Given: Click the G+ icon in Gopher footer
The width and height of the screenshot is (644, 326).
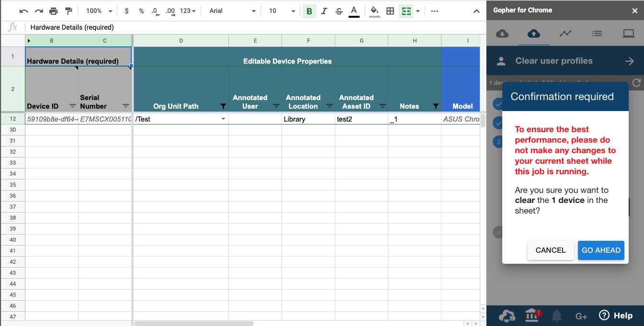Looking at the screenshot, I should 581,316.
